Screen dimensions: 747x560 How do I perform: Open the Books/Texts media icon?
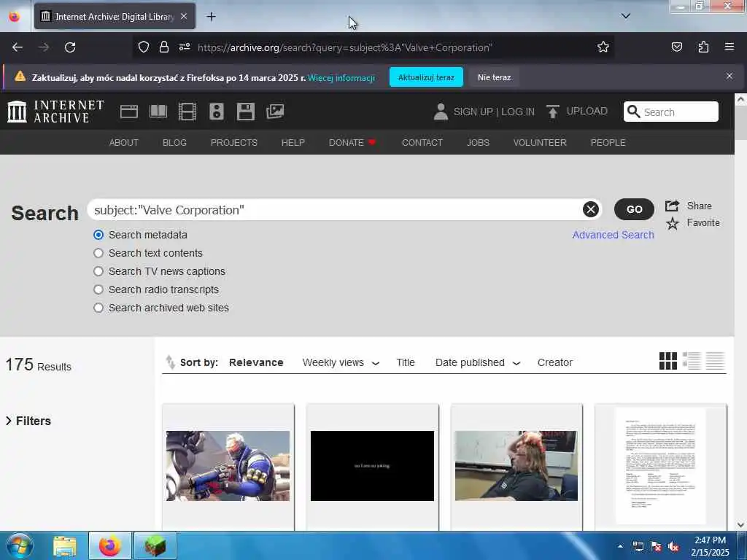pos(158,112)
